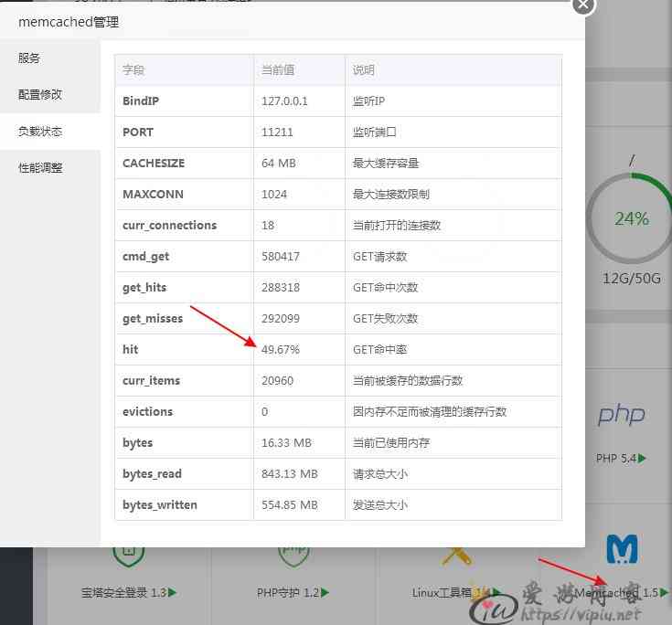Select the 292099 value
The height and width of the screenshot is (625, 672).
coord(281,319)
